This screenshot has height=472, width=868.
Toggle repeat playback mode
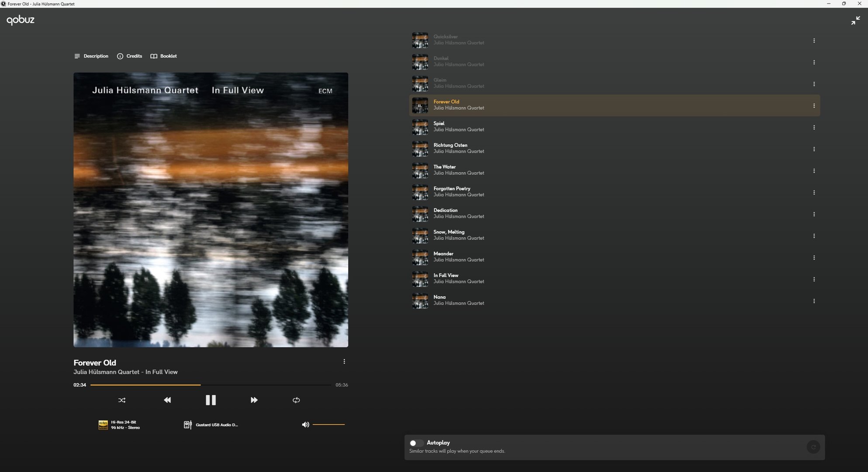point(296,400)
